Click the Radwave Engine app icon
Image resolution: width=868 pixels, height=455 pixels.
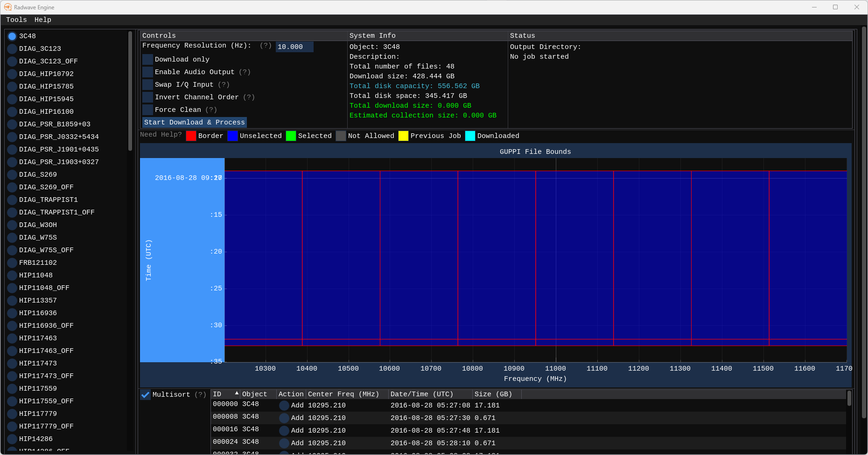pos(7,7)
